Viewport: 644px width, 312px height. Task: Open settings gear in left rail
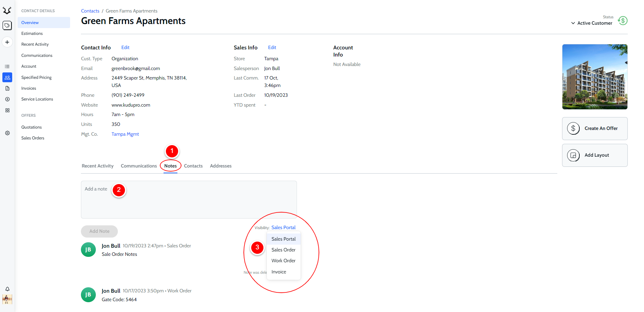(7, 133)
